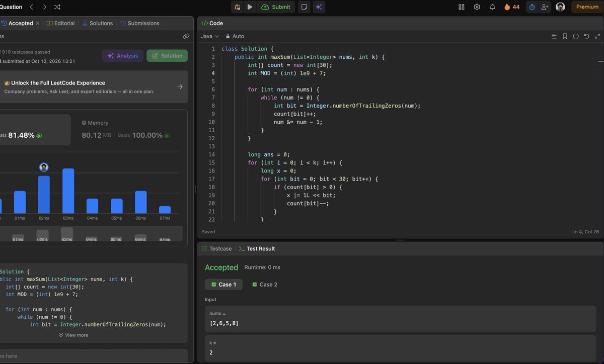Image resolution: width=604 pixels, height=364 pixels.
Task: Switch to the Editorial tab
Action: click(60, 23)
